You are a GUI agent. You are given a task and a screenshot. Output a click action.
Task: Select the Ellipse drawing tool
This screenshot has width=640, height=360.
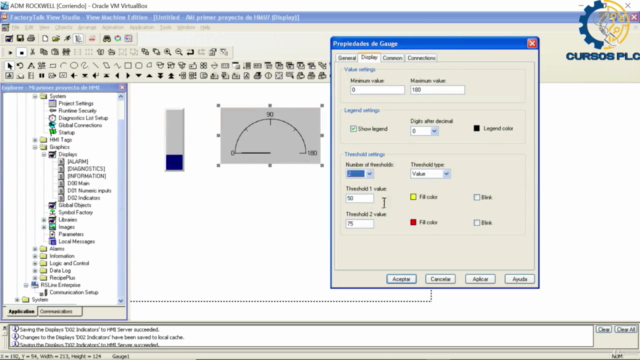click(74, 66)
